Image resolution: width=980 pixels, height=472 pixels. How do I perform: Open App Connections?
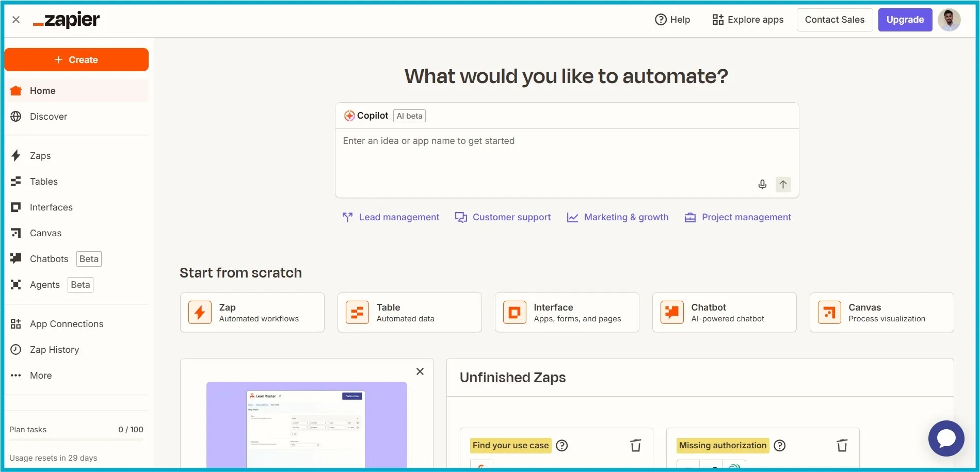point(66,323)
